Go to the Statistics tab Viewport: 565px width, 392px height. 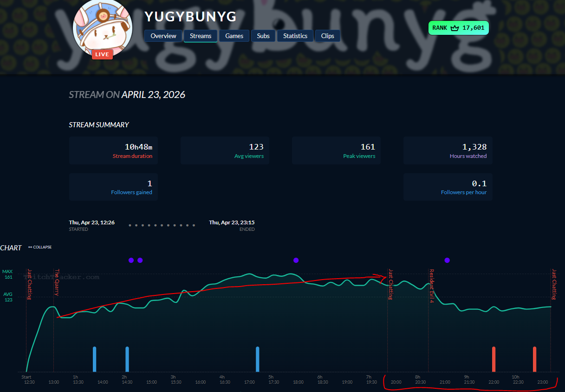[295, 36]
